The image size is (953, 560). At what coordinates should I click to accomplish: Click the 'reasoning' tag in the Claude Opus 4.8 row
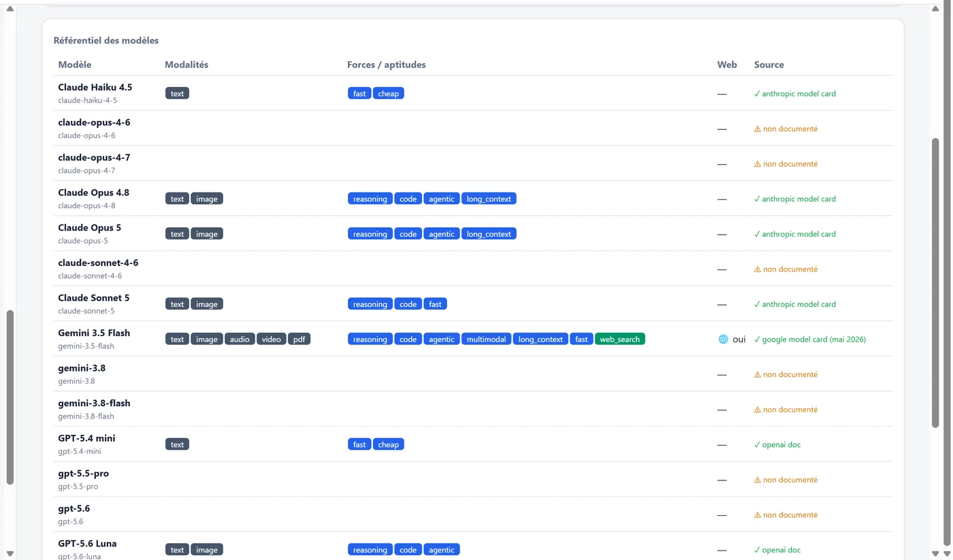tap(370, 199)
